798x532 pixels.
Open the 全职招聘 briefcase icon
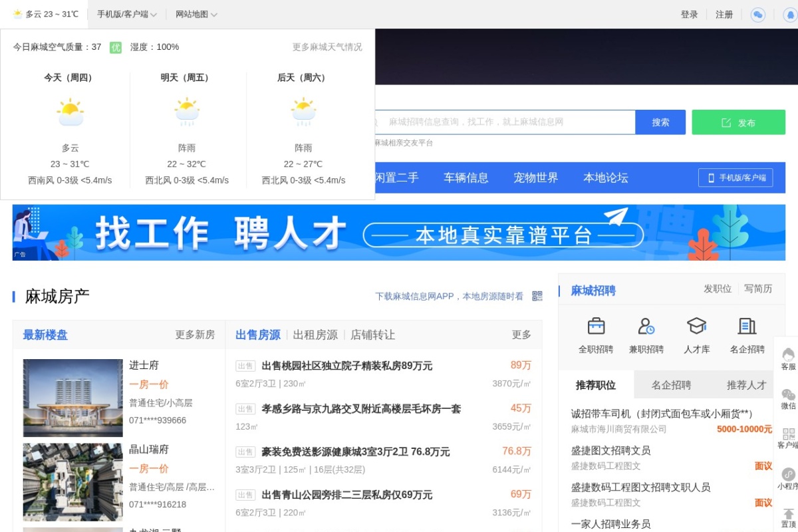pyautogui.click(x=596, y=326)
